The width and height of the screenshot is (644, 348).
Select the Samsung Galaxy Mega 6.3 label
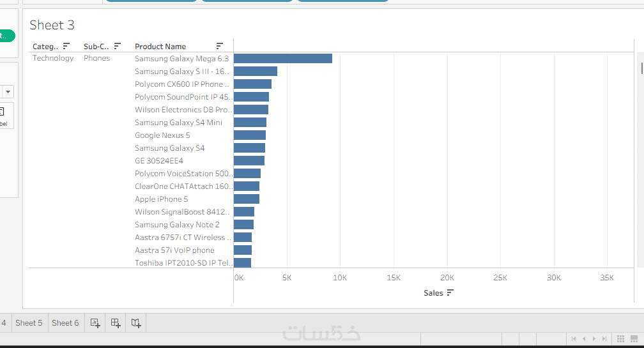(181, 59)
